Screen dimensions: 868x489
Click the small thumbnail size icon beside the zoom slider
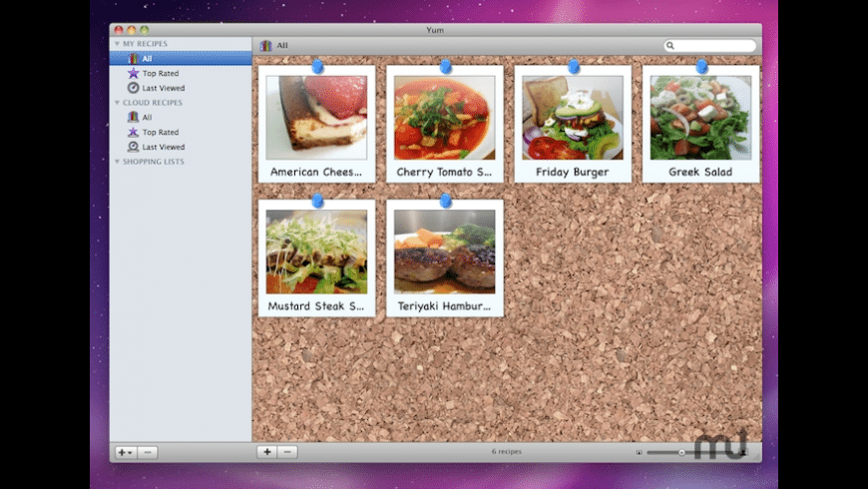point(639,452)
